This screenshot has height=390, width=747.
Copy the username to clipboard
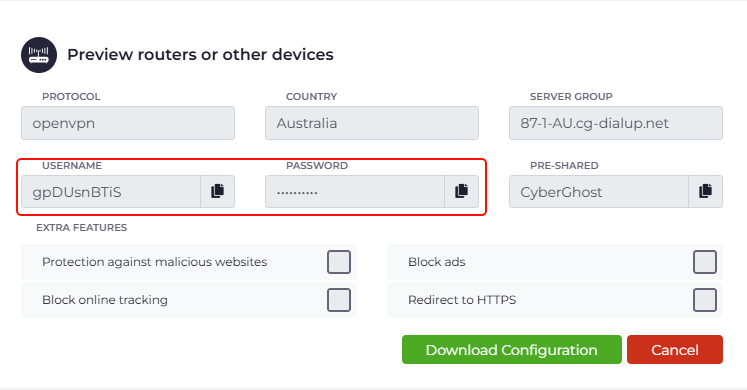[x=218, y=191]
